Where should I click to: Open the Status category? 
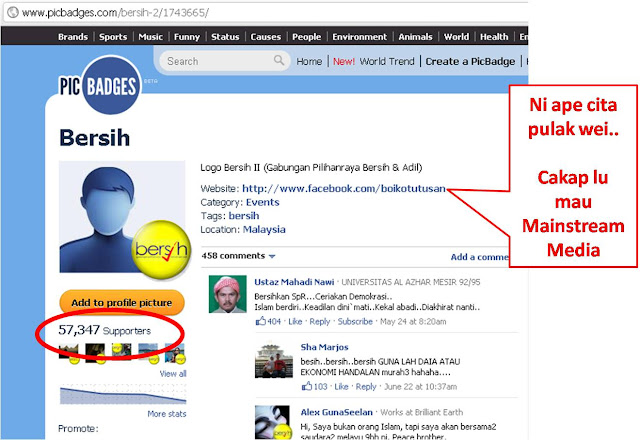pos(225,37)
